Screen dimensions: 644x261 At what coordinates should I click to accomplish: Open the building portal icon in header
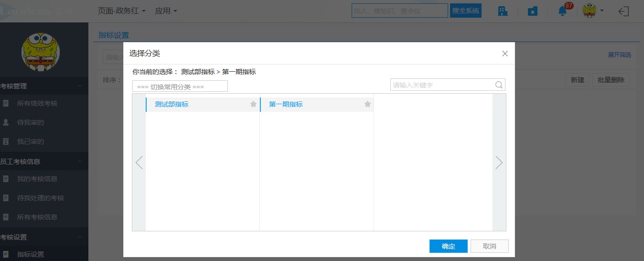503,11
